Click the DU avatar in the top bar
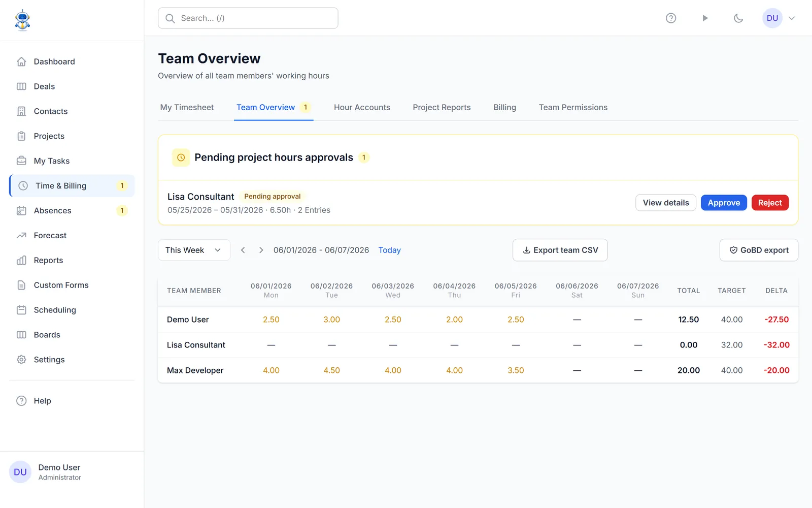This screenshot has height=508, width=812. tap(772, 18)
